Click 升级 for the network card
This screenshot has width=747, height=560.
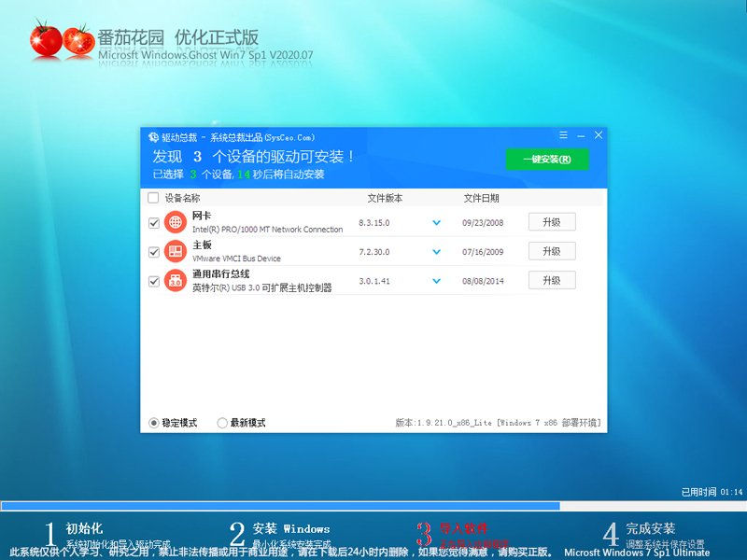click(552, 221)
